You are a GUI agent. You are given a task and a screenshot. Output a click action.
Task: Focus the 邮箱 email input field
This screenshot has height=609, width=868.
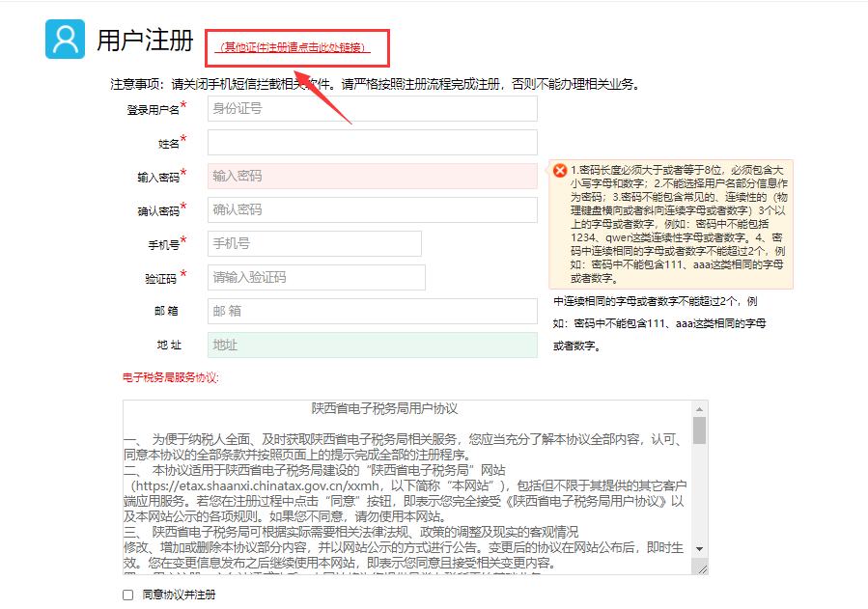[x=373, y=311]
